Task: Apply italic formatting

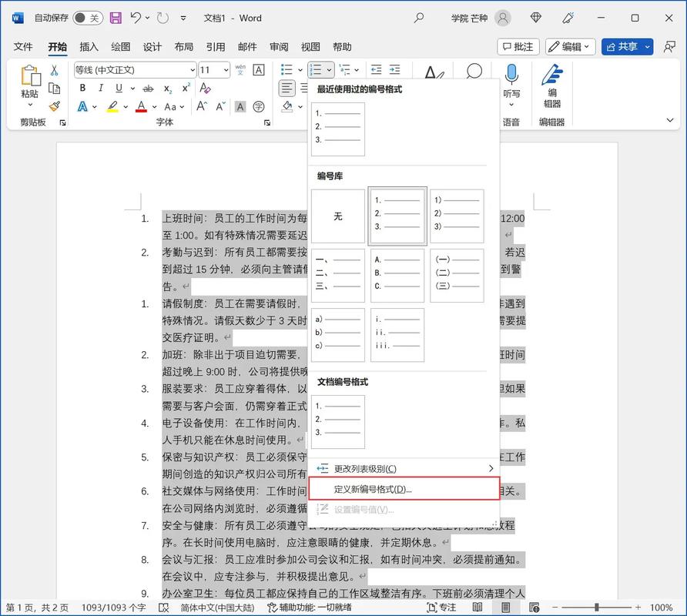Action: (101, 89)
